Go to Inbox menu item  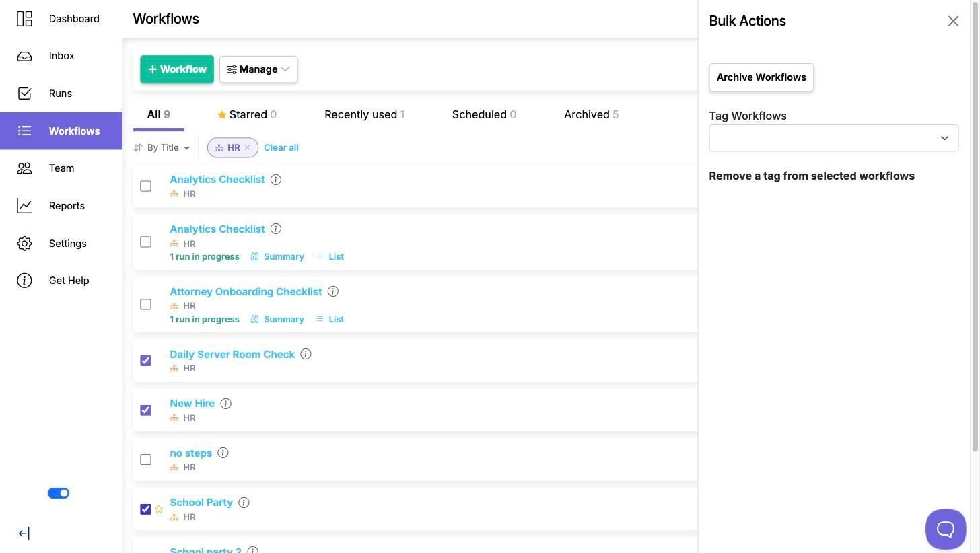point(61,56)
